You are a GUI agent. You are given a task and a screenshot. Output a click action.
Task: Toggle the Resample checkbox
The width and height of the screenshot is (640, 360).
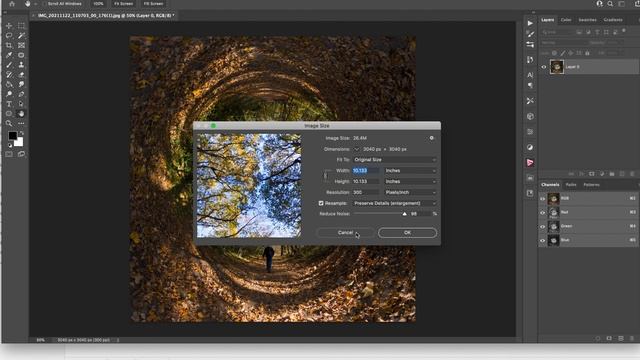(321, 203)
